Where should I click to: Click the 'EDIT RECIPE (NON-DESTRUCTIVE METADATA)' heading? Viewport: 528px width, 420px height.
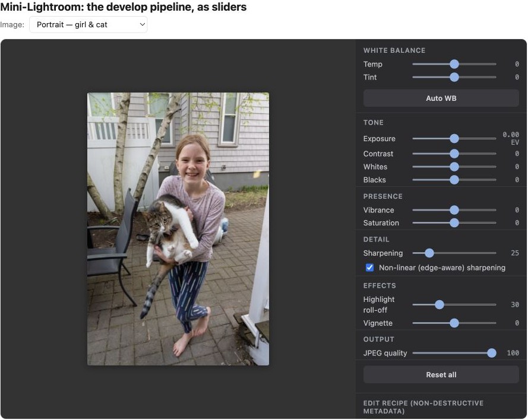click(x=423, y=407)
